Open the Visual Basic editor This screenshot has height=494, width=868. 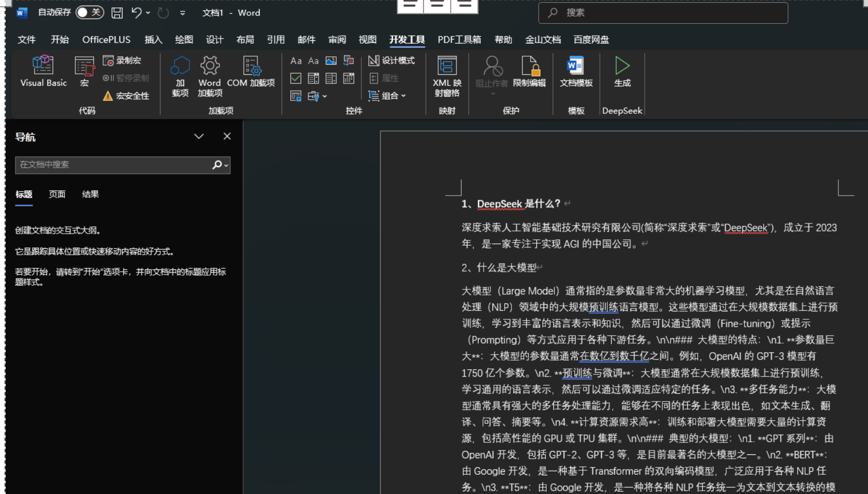click(43, 71)
